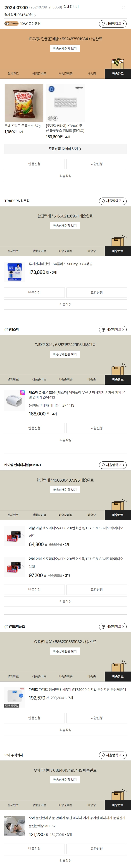
Task: Click the 1DAY delivery badge icon
Action: [11, 24]
